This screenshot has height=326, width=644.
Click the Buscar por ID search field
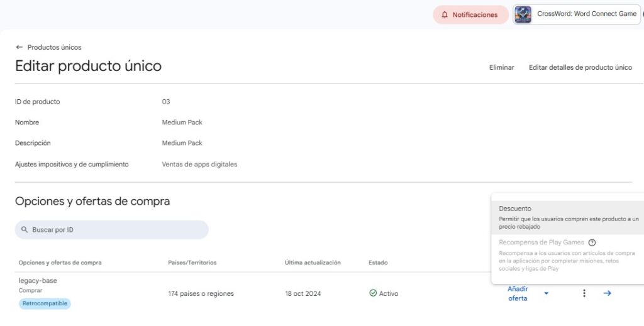click(x=112, y=230)
